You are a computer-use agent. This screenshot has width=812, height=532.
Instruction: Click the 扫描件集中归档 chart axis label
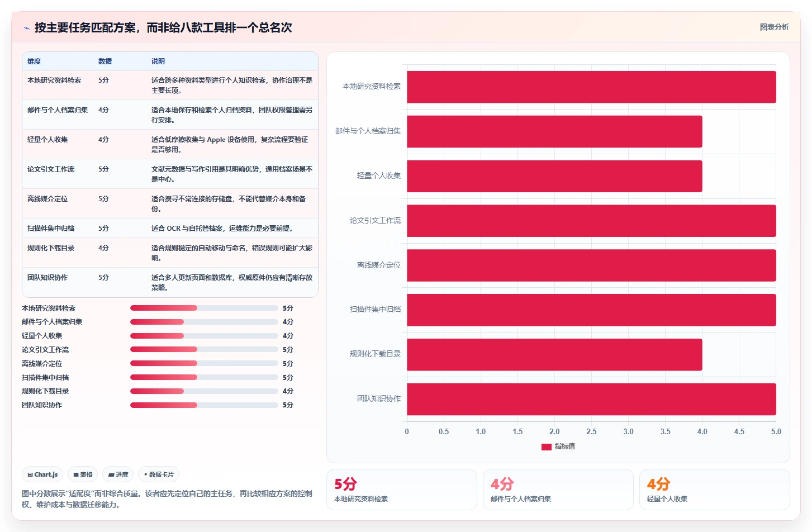pos(375,310)
